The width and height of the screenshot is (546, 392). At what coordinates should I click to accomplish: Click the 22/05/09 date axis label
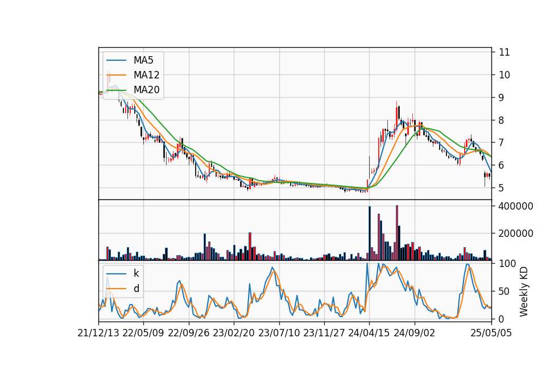143,333
